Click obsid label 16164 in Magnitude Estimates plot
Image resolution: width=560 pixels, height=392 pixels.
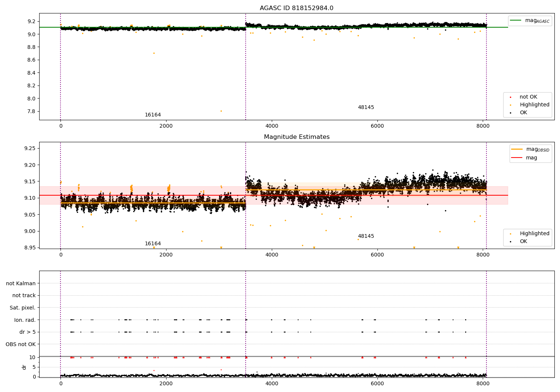[153, 244]
